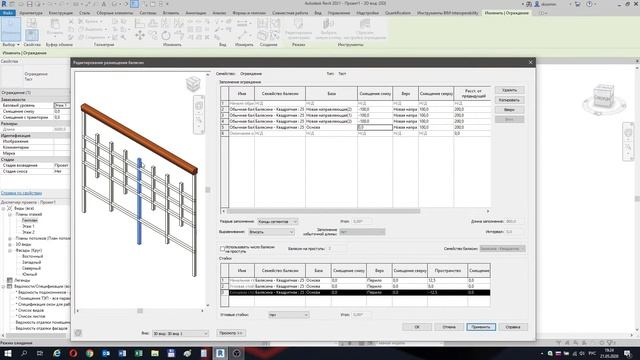This screenshot has width=640, height=360.
Task: Open Excel from the taskbar
Action: coord(138,353)
